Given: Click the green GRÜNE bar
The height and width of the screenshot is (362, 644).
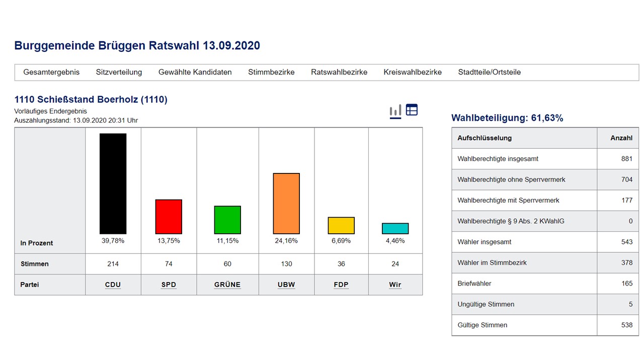Looking at the screenshot, I should (x=227, y=220).
